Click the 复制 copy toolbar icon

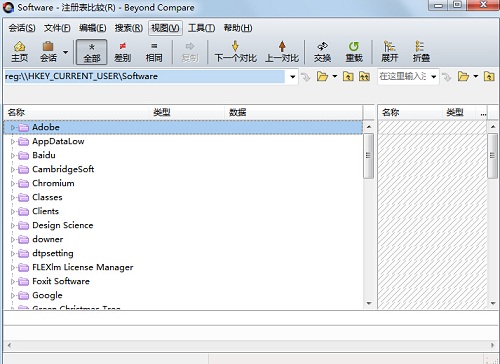(x=190, y=52)
